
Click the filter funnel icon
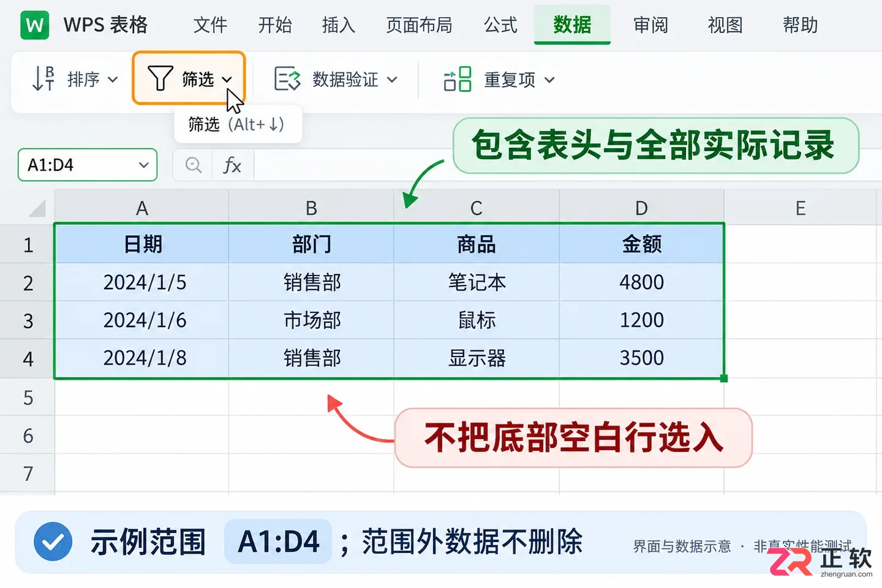point(160,79)
